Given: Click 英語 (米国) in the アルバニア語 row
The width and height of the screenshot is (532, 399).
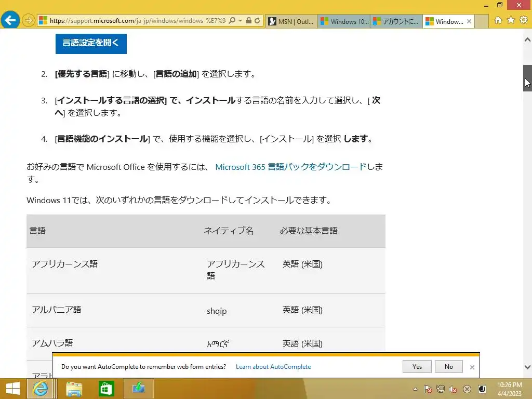Looking at the screenshot, I should (302, 310).
